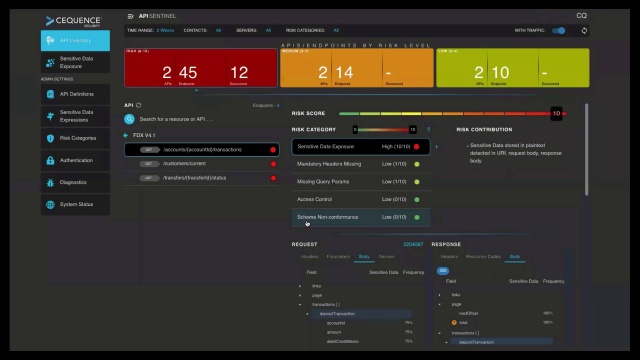640x360 pixels.
Task: Switch to Request Headers tab
Action: 310,257
